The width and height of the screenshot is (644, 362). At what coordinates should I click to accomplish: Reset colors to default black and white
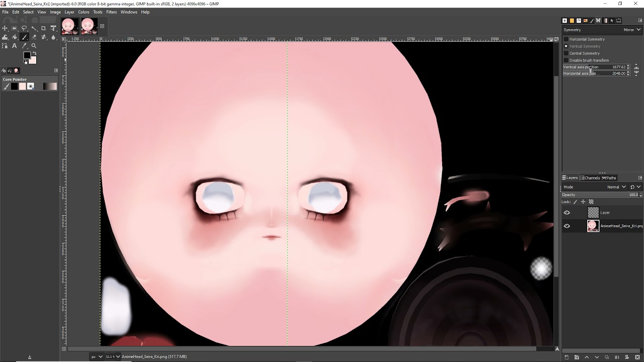[25, 62]
